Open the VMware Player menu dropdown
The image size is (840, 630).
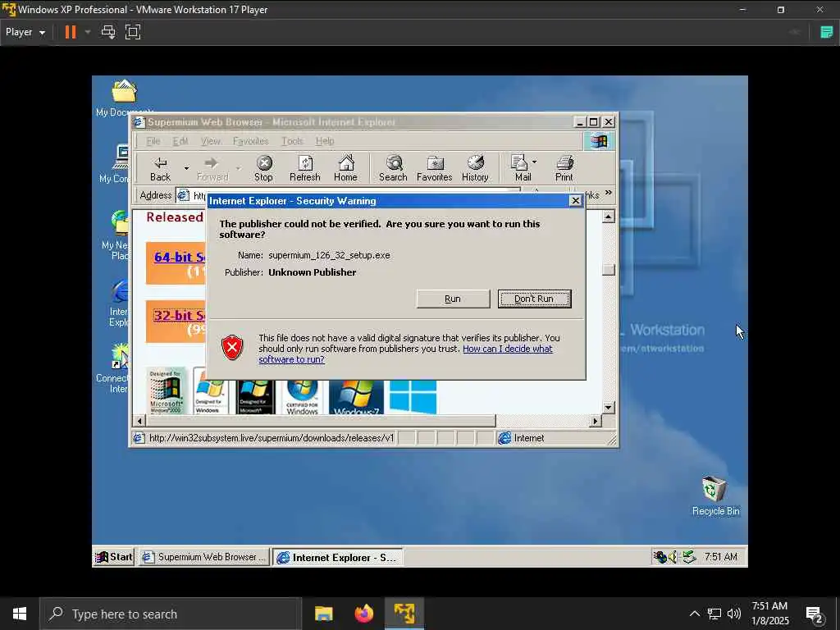25,32
